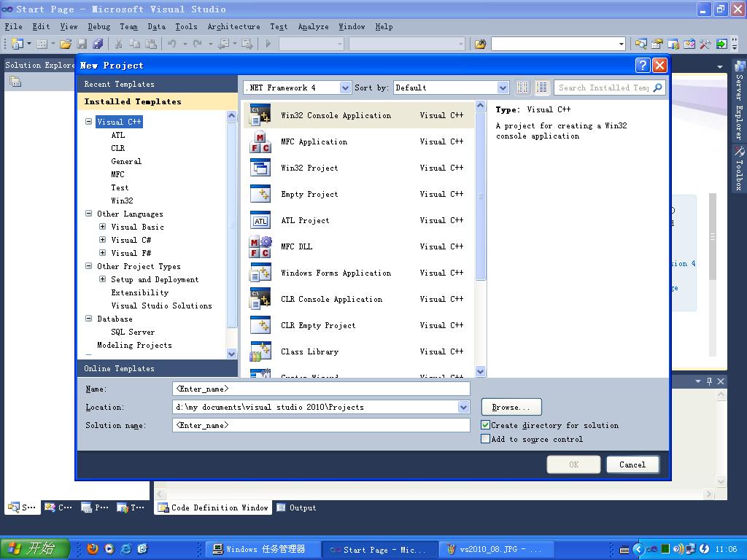Click the project Name input field
This screenshot has height=560, width=747.
321,389
